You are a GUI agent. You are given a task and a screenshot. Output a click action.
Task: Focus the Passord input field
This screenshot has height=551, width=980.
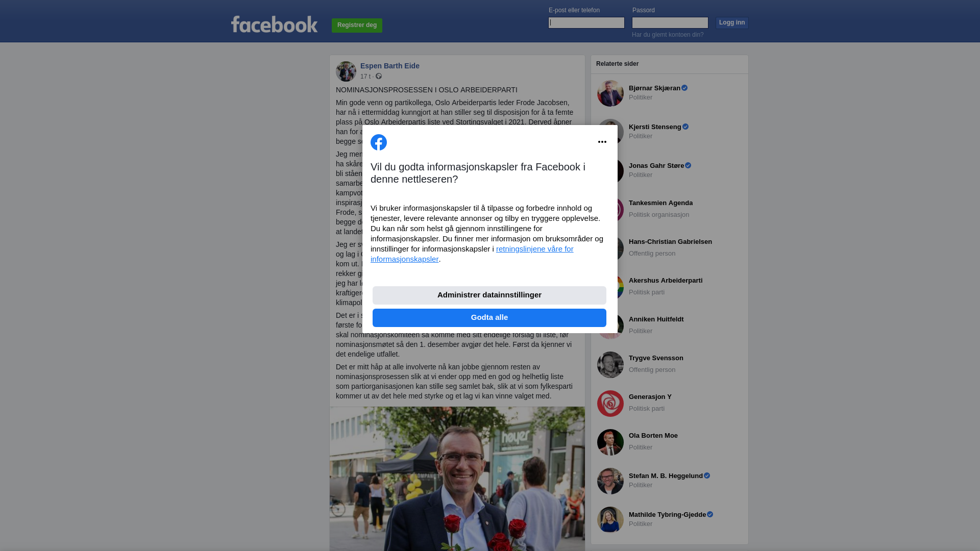[x=670, y=22]
